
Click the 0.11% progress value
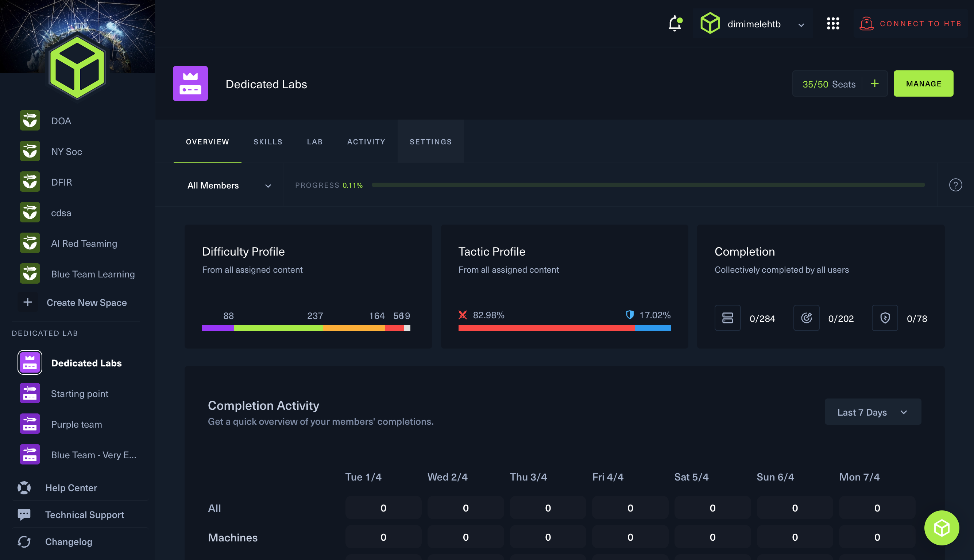[352, 185]
